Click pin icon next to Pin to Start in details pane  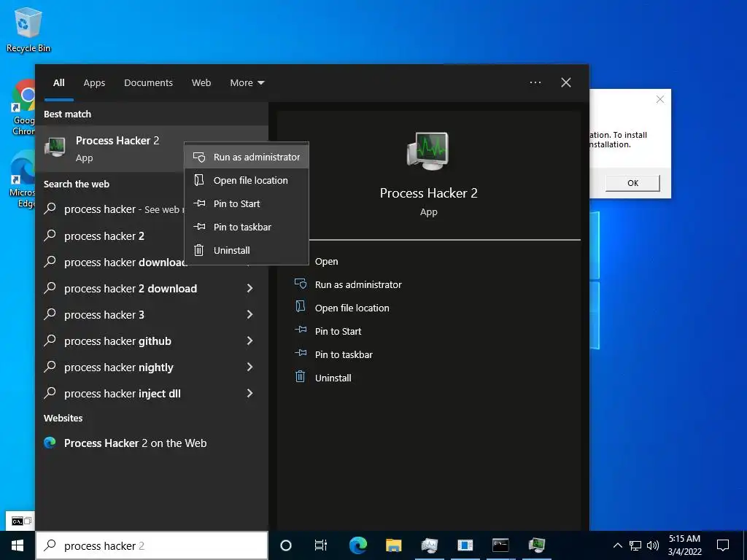pos(301,330)
